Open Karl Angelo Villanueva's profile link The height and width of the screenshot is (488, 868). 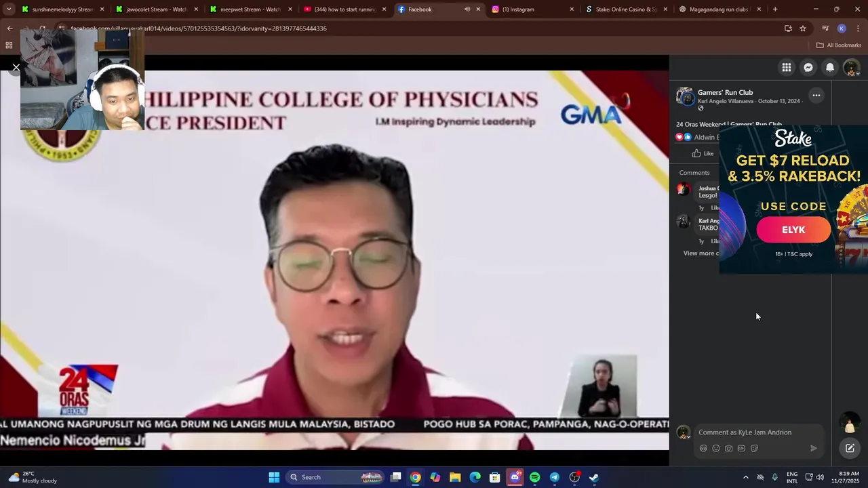[726, 101]
